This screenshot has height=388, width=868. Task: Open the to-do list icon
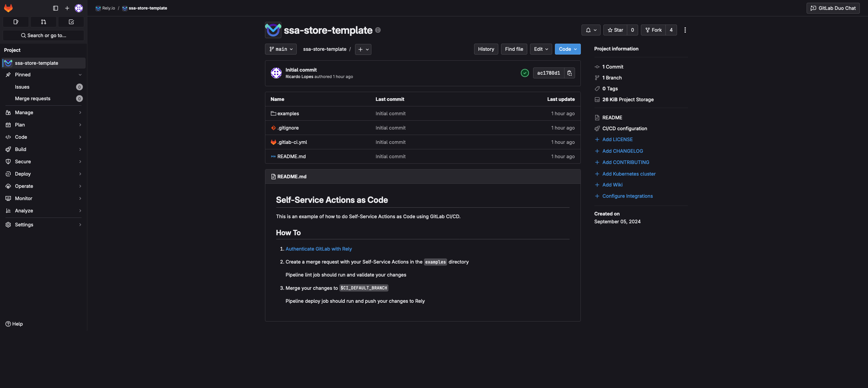point(71,22)
